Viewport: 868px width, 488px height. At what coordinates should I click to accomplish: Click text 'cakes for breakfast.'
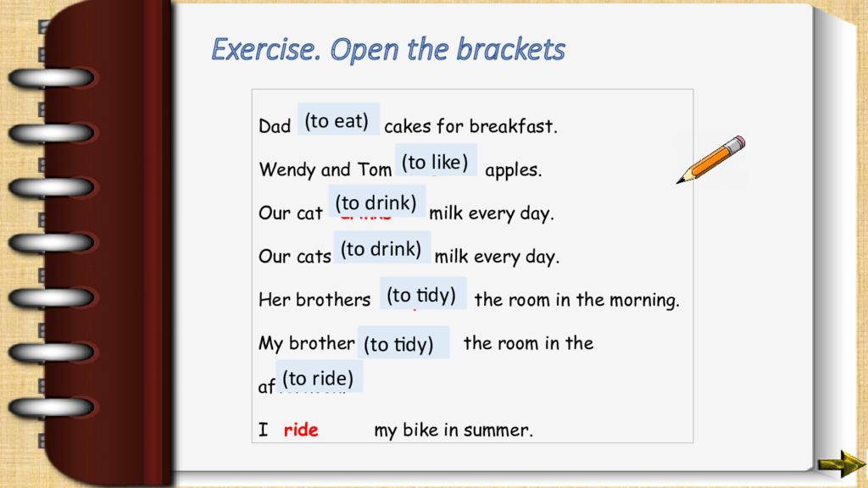(x=470, y=127)
